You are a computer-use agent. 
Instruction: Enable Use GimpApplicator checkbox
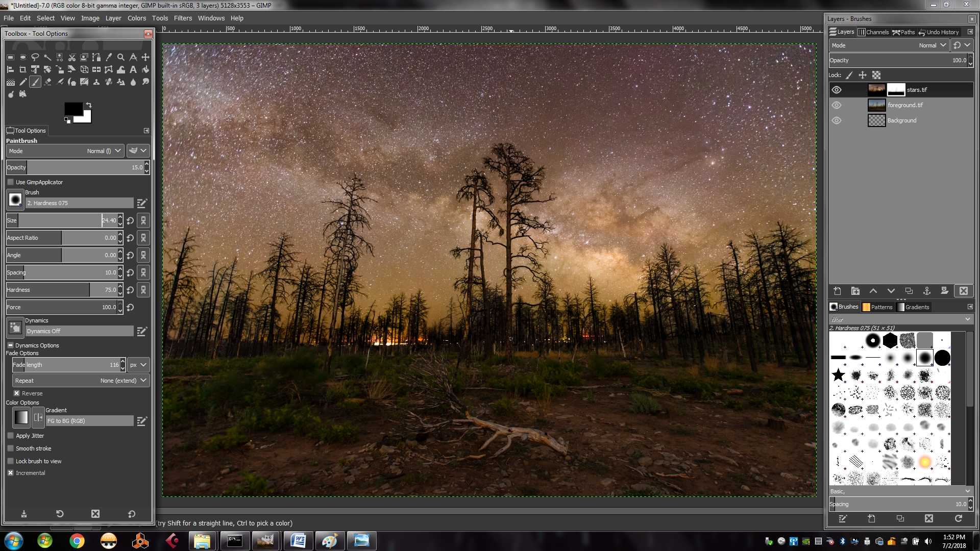tap(10, 182)
